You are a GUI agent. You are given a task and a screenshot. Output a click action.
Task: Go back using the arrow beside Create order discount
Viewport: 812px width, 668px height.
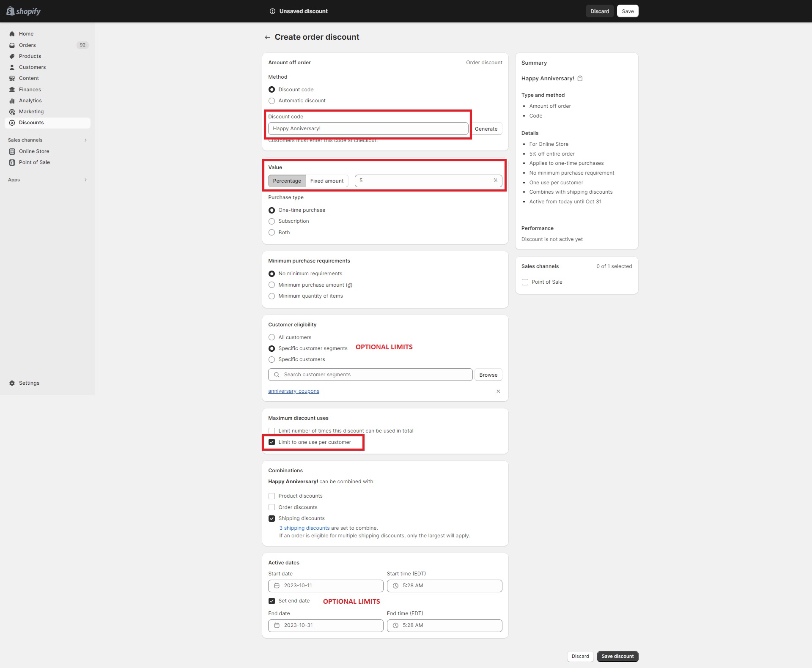267,37
